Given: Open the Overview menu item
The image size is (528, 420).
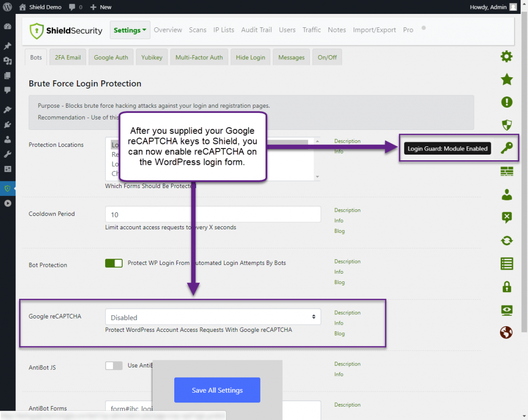Looking at the screenshot, I should 168,30.
